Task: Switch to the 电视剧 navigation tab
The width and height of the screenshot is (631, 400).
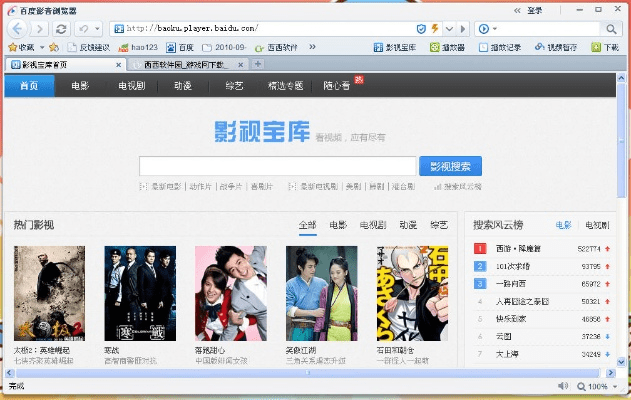Action: click(x=132, y=86)
